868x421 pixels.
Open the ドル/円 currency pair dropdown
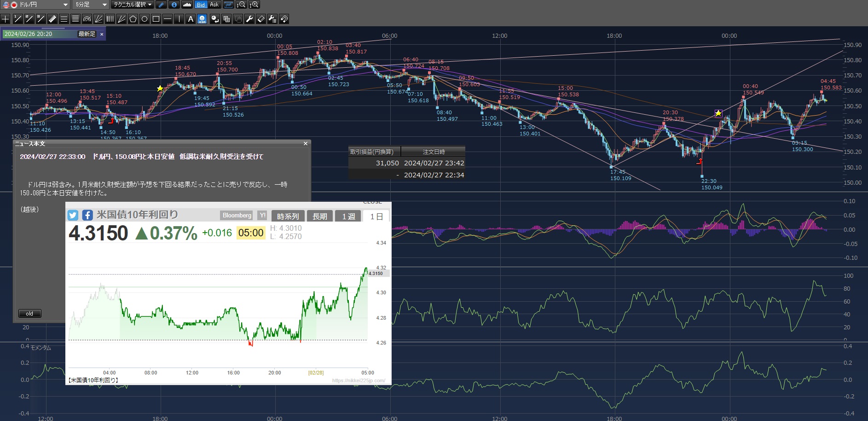[35, 5]
